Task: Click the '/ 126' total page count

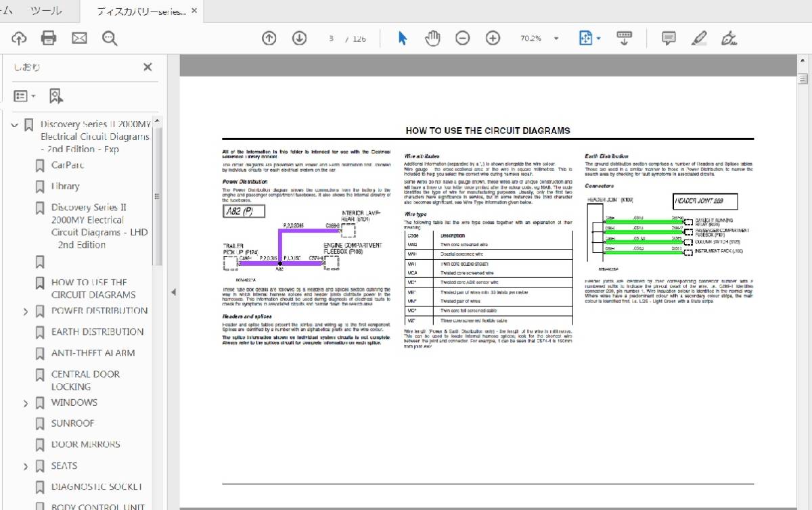Action: pyautogui.click(x=356, y=39)
